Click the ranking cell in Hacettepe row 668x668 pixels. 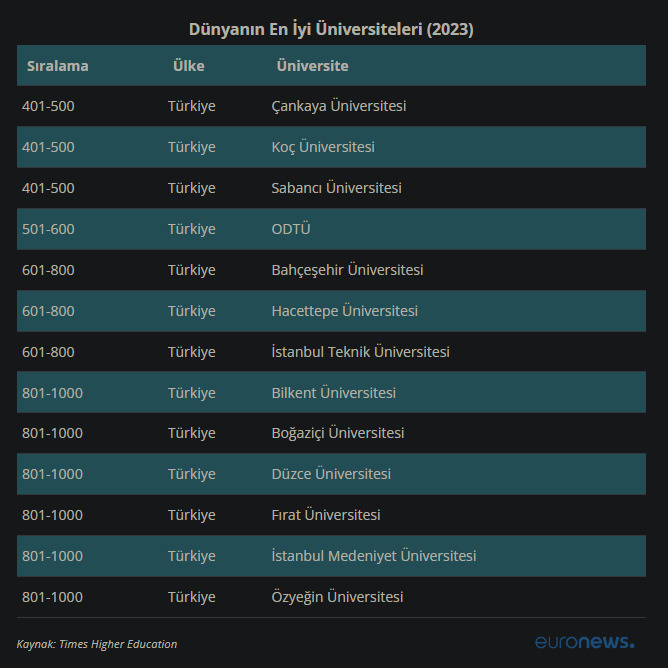[48, 311]
